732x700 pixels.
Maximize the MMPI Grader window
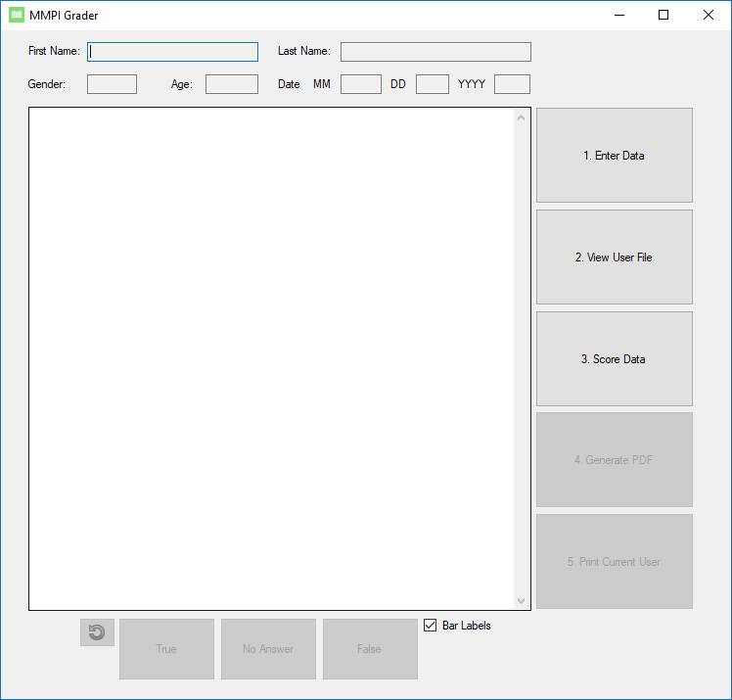[x=663, y=15]
